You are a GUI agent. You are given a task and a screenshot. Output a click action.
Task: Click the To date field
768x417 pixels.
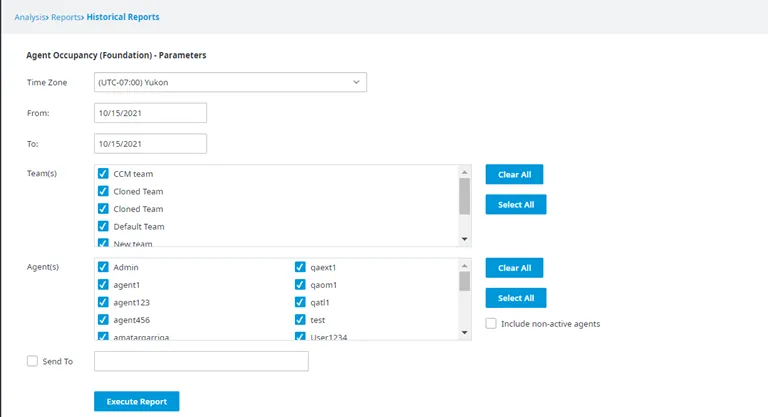tap(150, 144)
